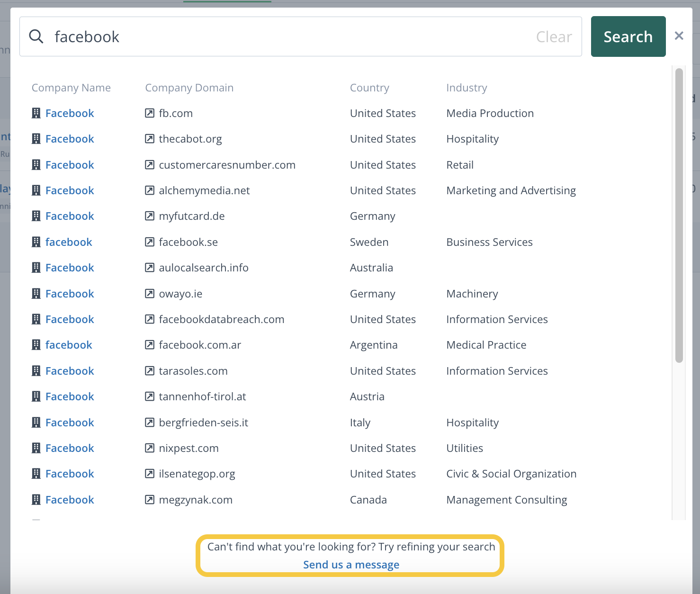The width and height of the screenshot is (700, 594).
Task: Click the Civic & Social Organization cell
Action: pos(512,474)
